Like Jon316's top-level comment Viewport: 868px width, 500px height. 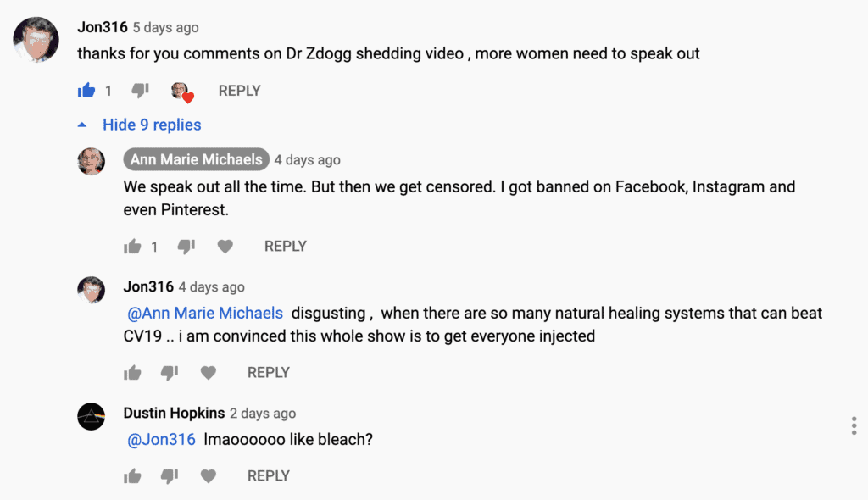pyautogui.click(x=86, y=90)
